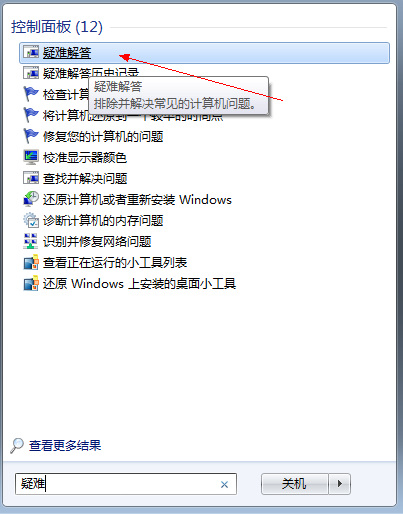Click the 疑难解答 troubleshooting icon
The image size is (403, 514).
31,53
